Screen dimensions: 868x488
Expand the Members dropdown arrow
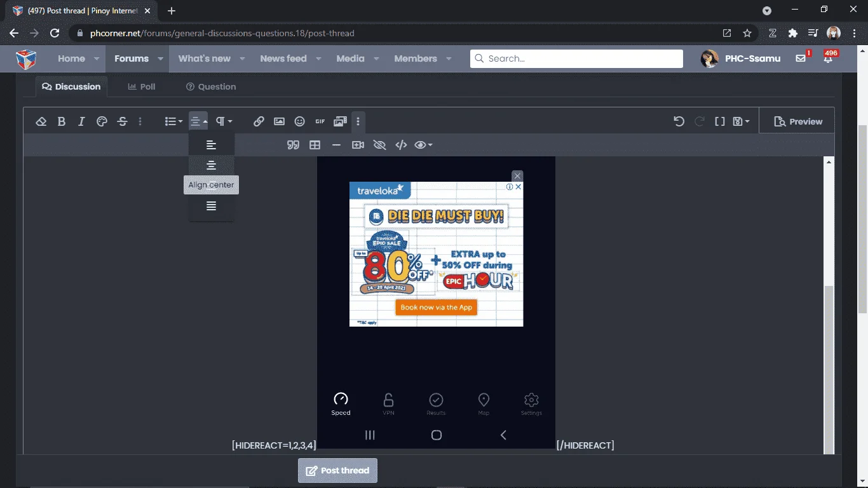click(449, 58)
